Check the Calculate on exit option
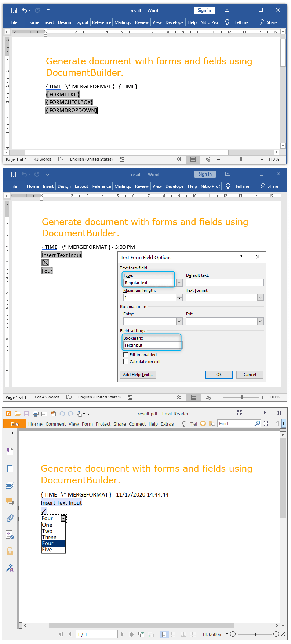Screen dimensions: 291x644 (x=126, y=362)
